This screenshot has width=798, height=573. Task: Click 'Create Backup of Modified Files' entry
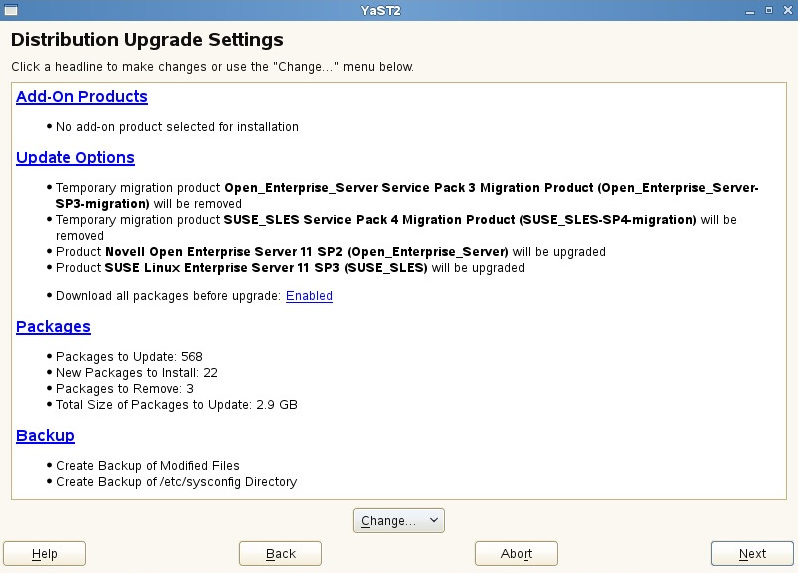click(147, 465)
